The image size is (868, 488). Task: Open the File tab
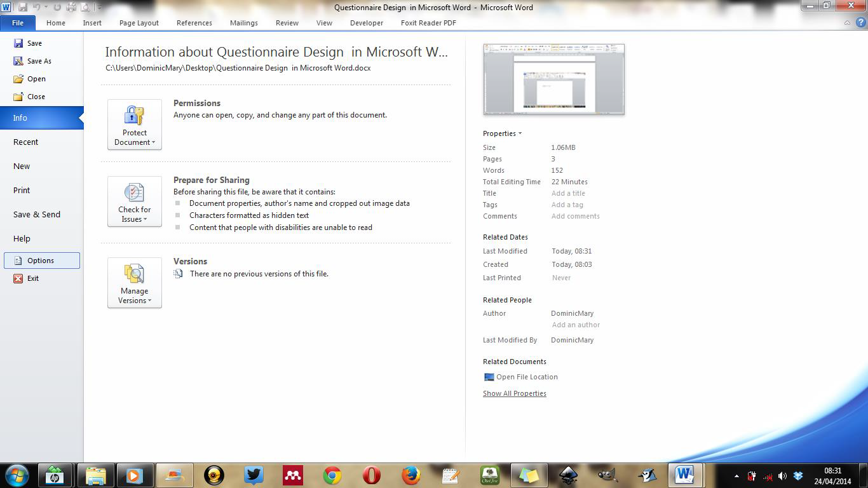pyautogui.click(x=18, y=23)
